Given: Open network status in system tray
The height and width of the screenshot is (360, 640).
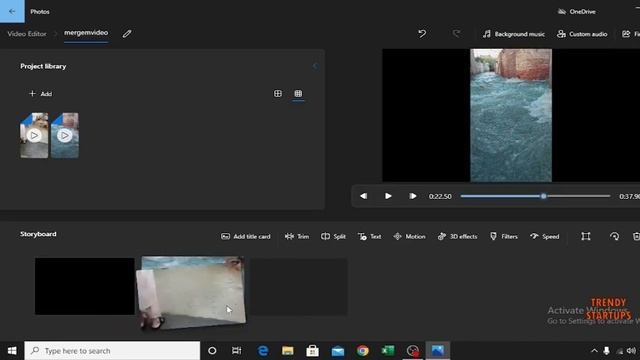Looking at the screenshot, I should tap(620, 351).
